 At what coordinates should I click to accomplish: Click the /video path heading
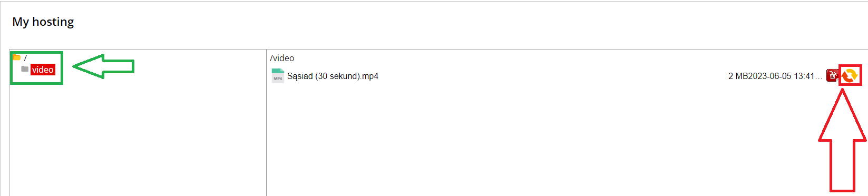(x=282, y=58)
